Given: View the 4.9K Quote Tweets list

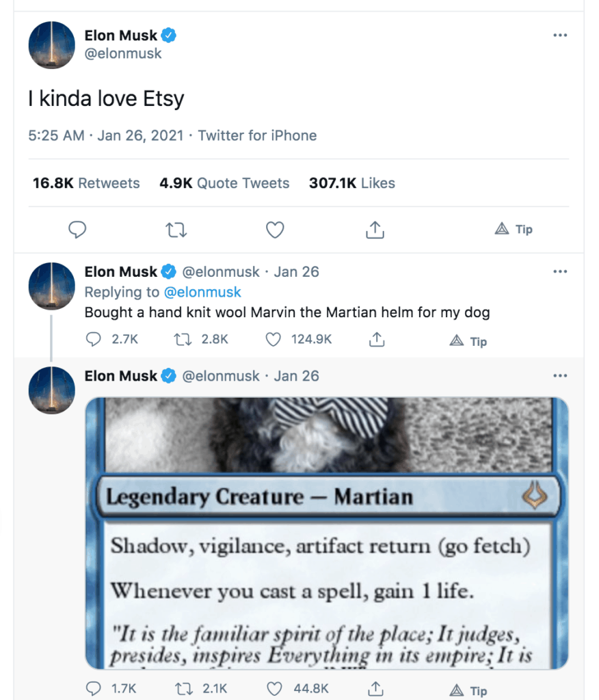Looking at the screenshot, I should [224, 183].
